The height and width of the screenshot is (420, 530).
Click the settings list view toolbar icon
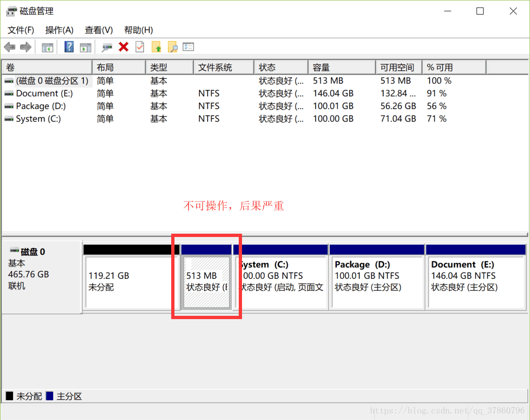[x=188, y=46]
